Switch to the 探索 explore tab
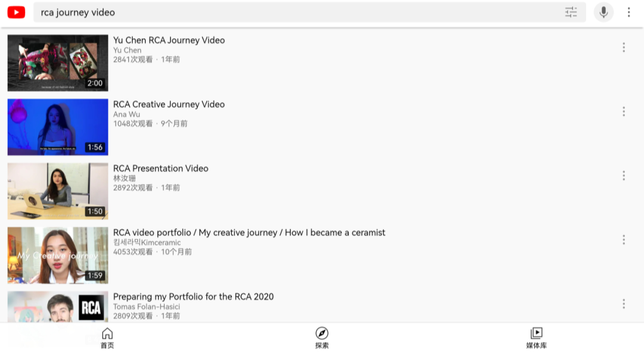Viewport: 644px width, 352px height. click(322, 338)
